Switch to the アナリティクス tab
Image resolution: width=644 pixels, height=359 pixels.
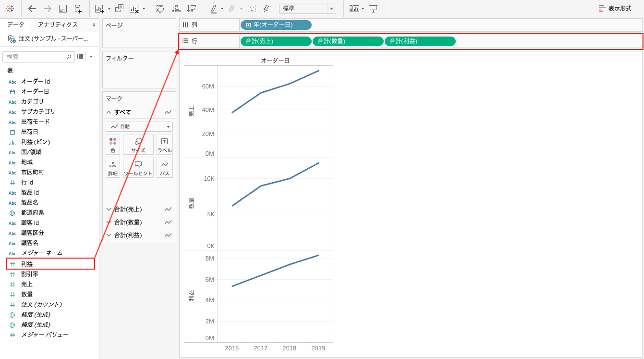pyautogui.click(x=58, y=25)
